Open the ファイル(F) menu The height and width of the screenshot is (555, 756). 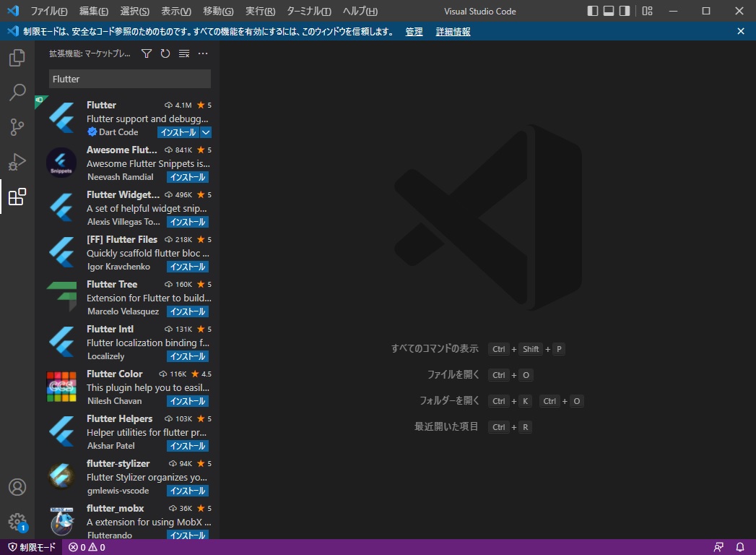48,11
